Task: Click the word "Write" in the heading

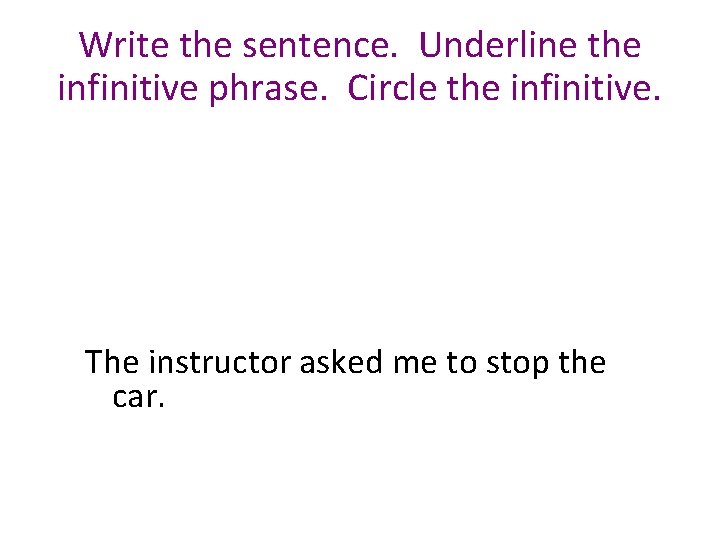Action: (x=124, y=45)
